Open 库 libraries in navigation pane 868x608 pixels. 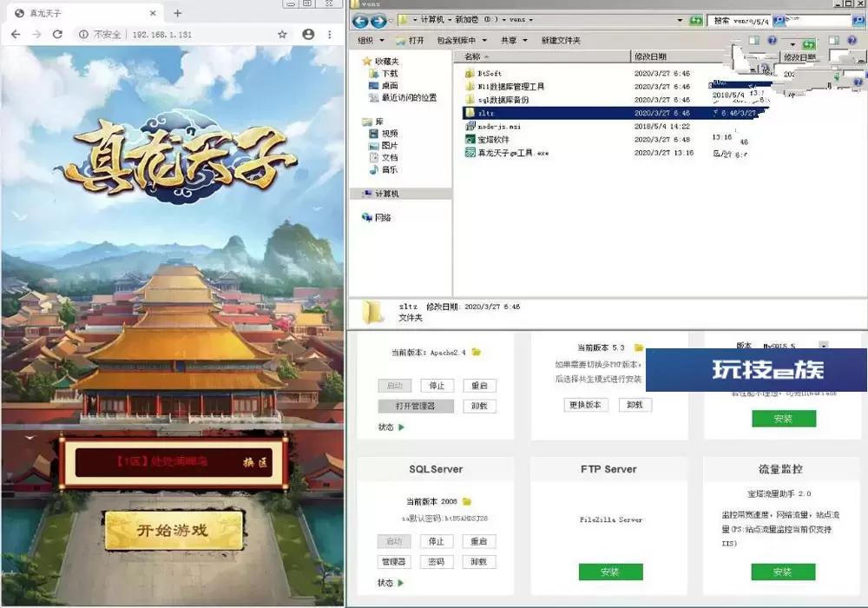click(372, 122)
